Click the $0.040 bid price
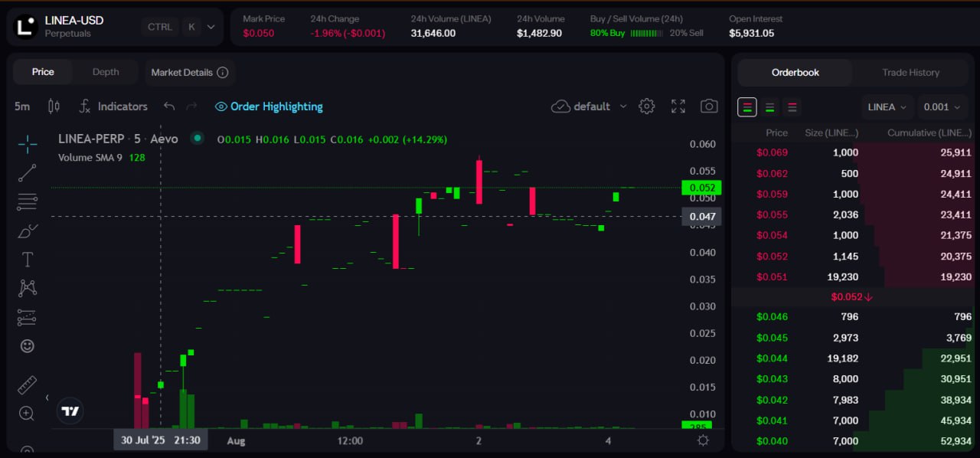Image resolution: width=980 pixels, height=458 pixels. tap(772, 441)
